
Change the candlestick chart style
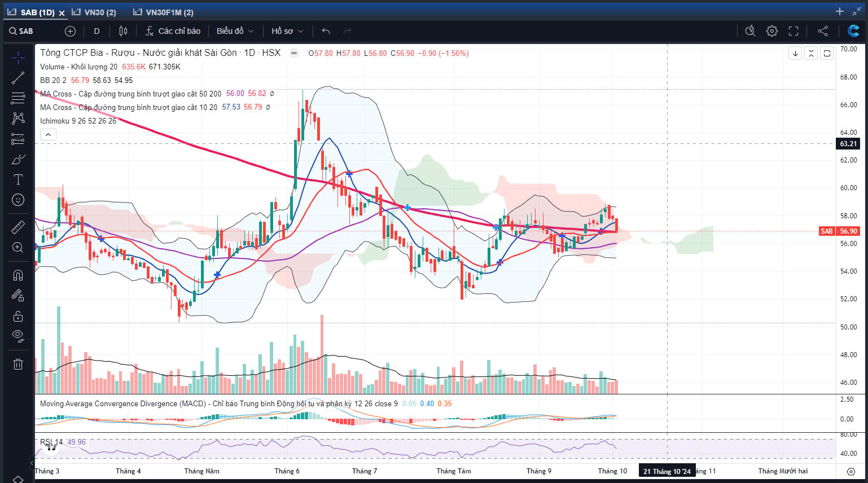point(123,31)
